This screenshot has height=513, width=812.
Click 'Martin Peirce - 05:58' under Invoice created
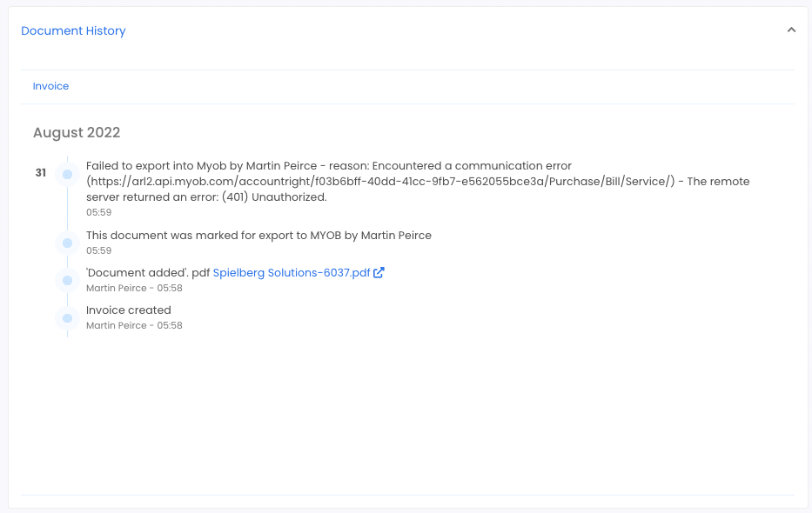pyautogui.click(x=134, y=325)
